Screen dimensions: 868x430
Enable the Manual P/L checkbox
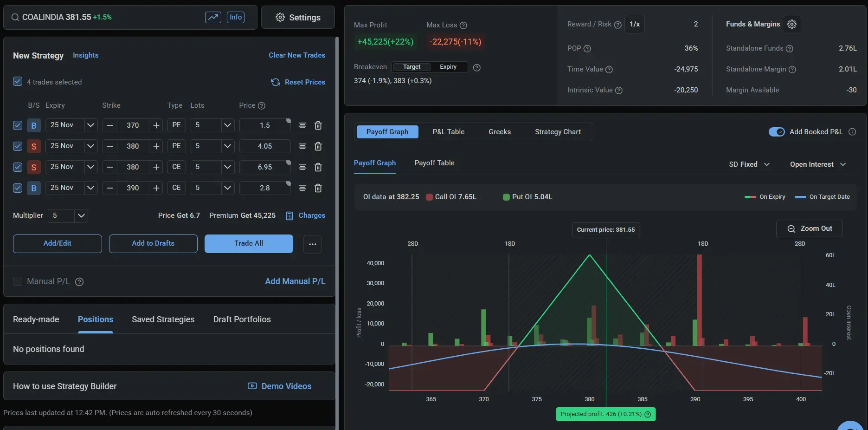point(18,281)
